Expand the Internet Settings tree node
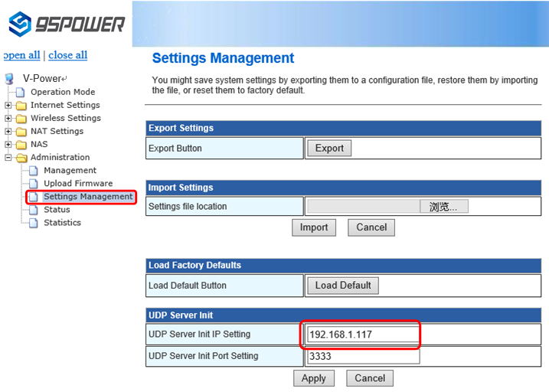The height and width of the screenshot is (392, 549). coord(8,106)
